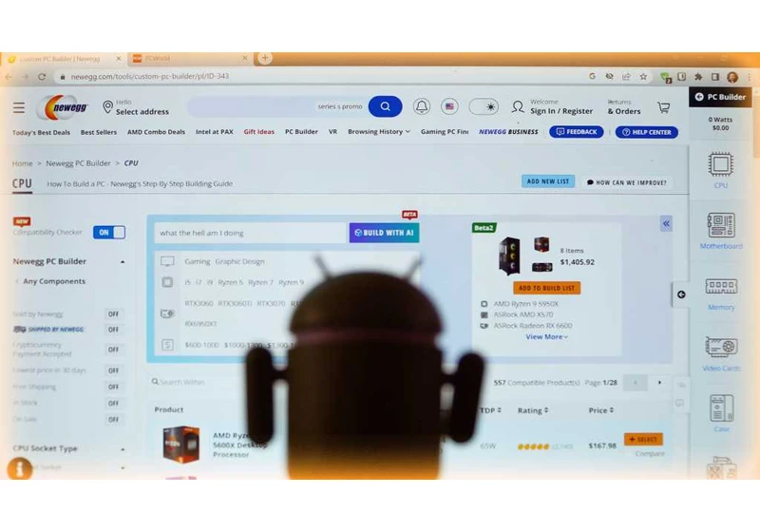The image size is (760, 532).
Task: Toggle Sold by Newegg filter OFF switch
Action: (113, 313)
